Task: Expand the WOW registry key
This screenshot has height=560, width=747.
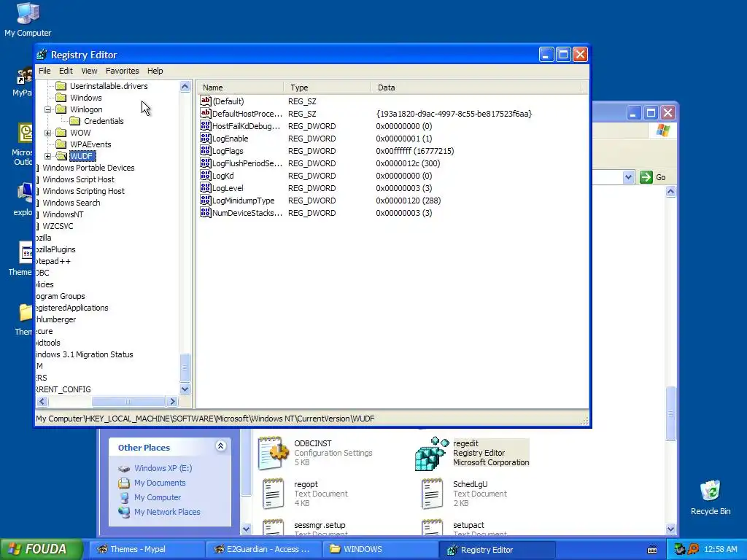Action: click(x=47, y=133)
